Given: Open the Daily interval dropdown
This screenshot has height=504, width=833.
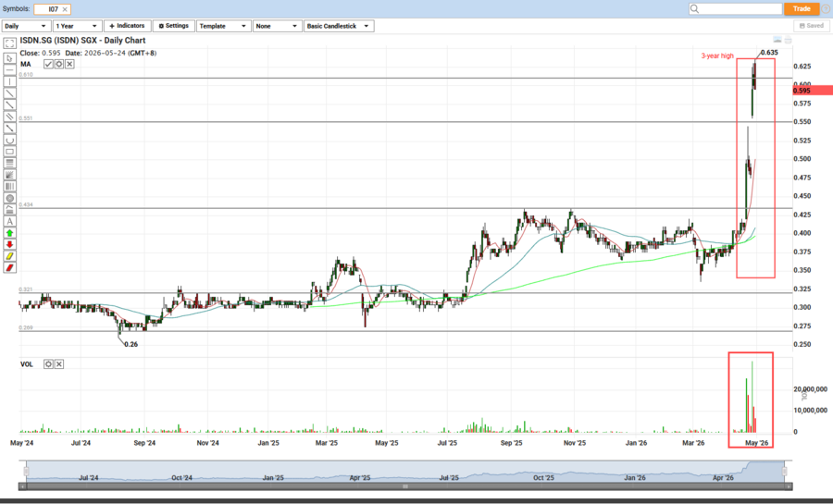Looking at the screenshot, I should coord(26,26).
